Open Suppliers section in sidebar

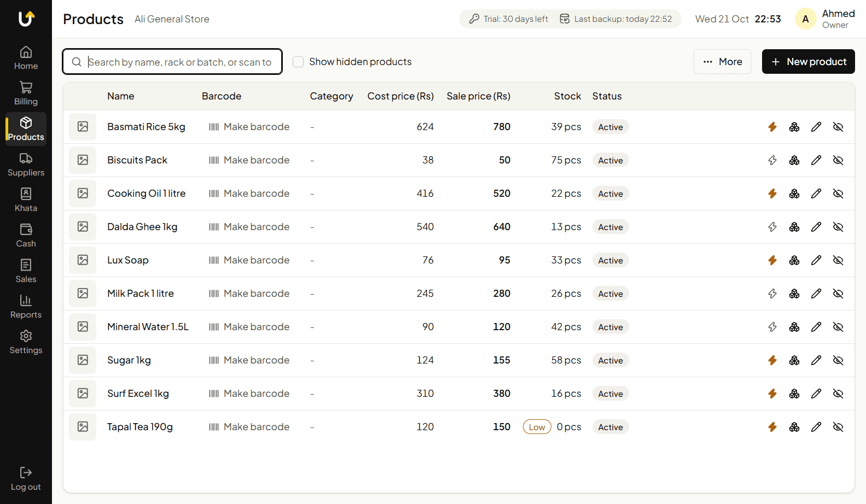pos(26,165)
